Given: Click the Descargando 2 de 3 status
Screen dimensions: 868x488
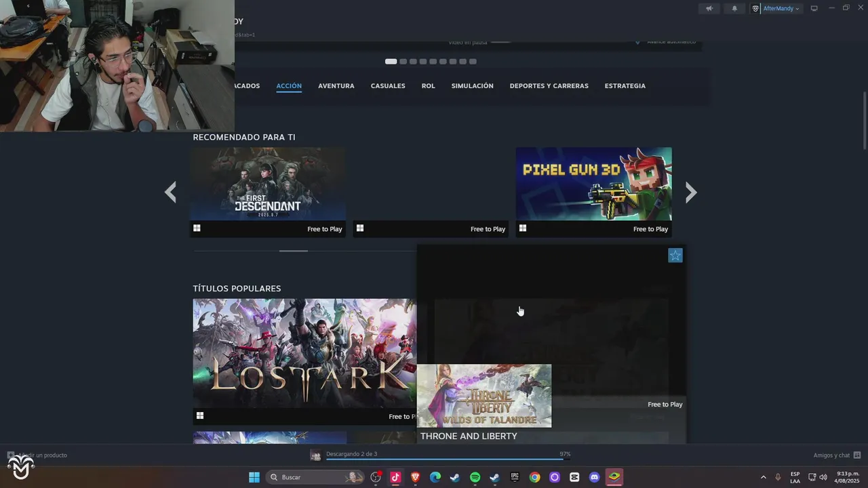Looking at the screenshot, I should [x=351, y=454].
